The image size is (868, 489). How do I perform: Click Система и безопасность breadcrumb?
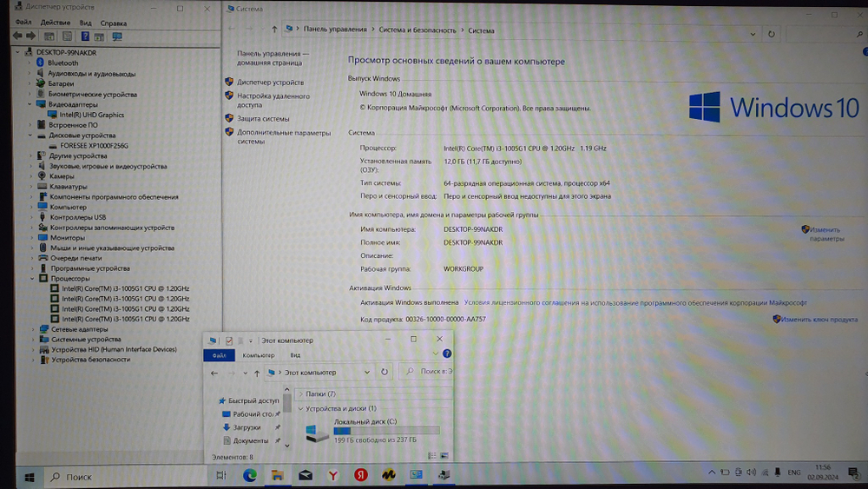(418, 30)
